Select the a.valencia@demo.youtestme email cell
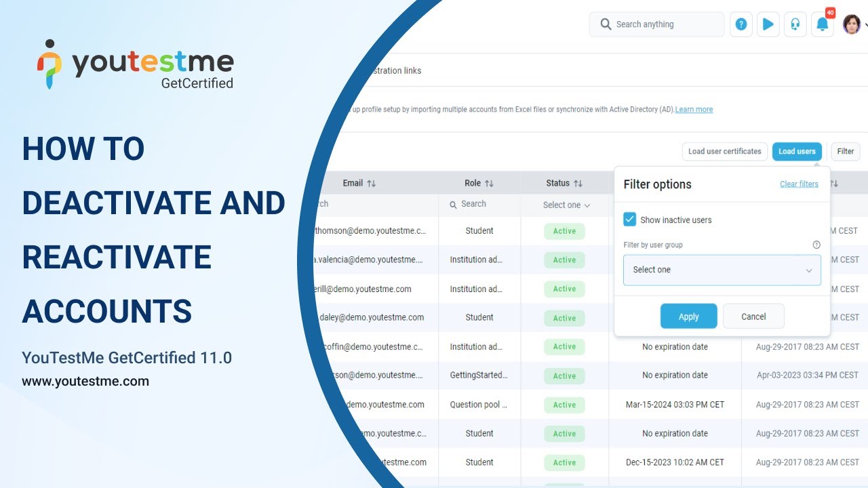The width and height of the screenshot is (868, 488). pos(369,260)
